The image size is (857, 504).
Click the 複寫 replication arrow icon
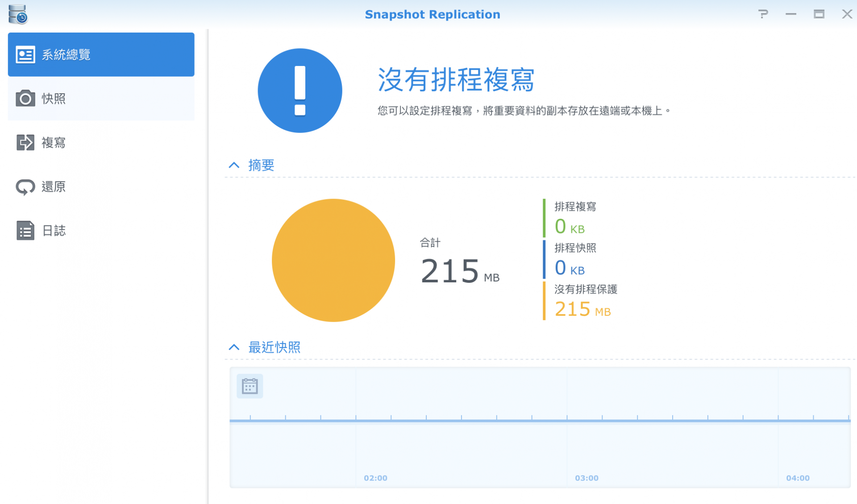[25, 143]
